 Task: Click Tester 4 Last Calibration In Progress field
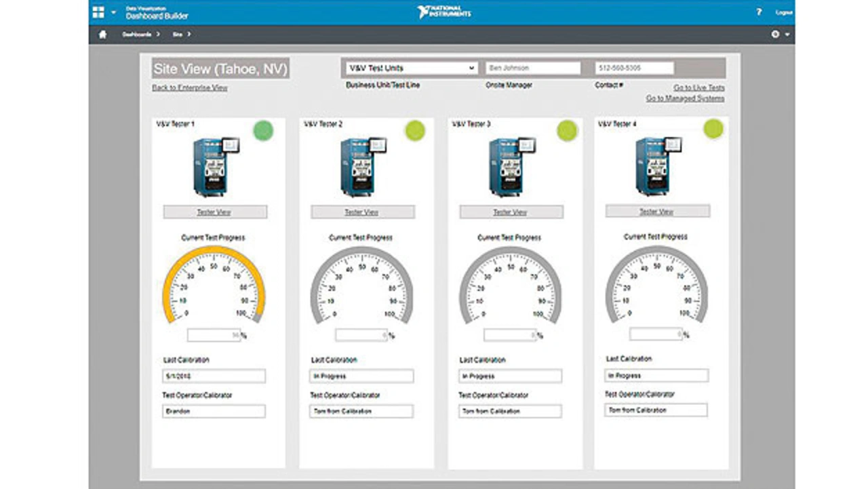point(656,375)
